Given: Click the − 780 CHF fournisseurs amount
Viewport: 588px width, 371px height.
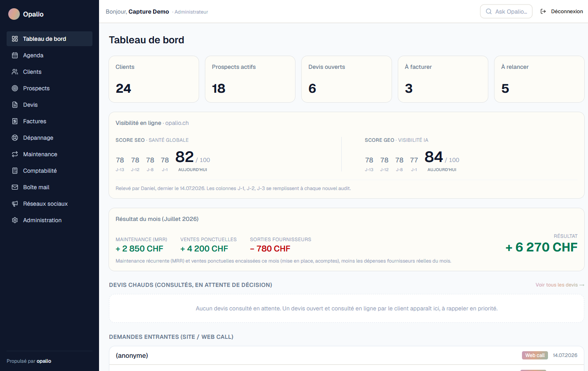Looking at the screenshot, I should click(x=270, y=249).
